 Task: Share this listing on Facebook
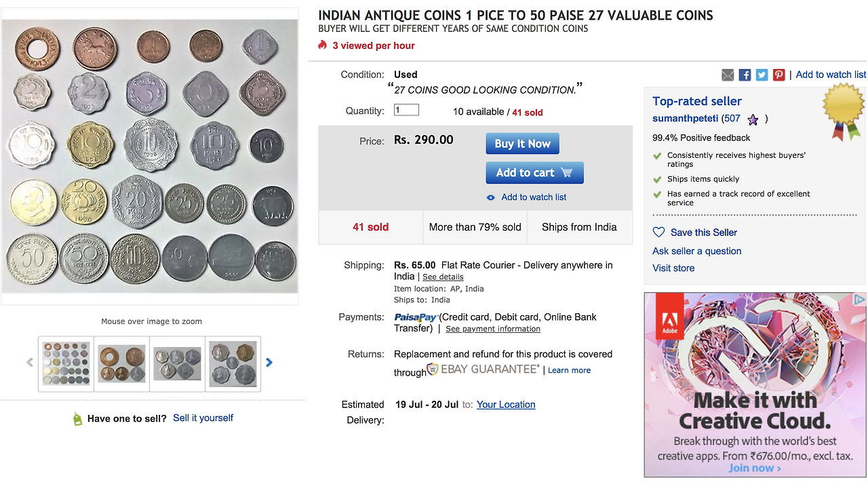pos(745,75)
